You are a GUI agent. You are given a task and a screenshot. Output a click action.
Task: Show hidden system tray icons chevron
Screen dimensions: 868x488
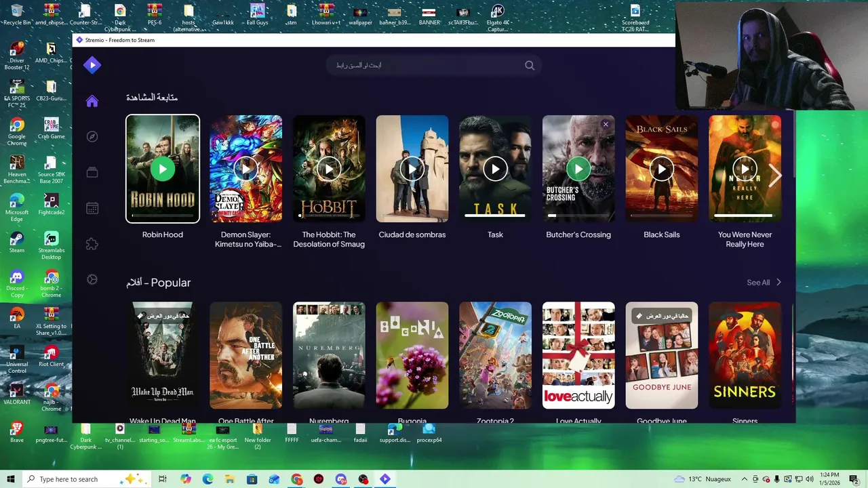point(745,479)
